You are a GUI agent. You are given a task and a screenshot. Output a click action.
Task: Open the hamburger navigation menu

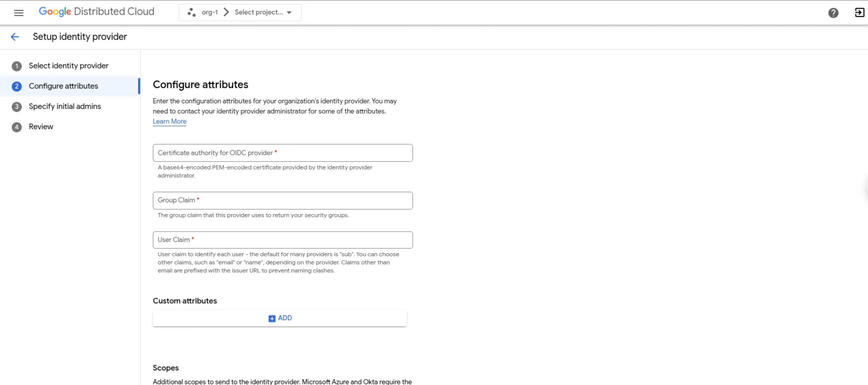[19, 12]
